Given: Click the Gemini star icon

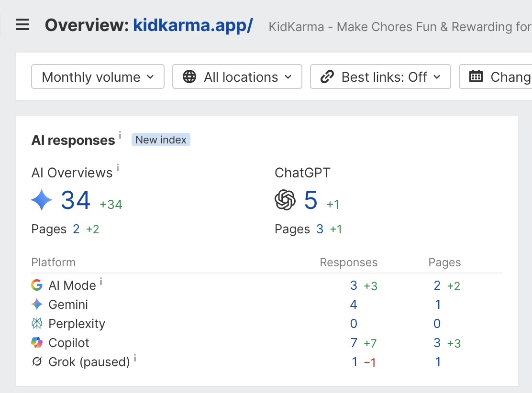Looking at the screenshot, I should pyautogui.click(x=37, y=304).
